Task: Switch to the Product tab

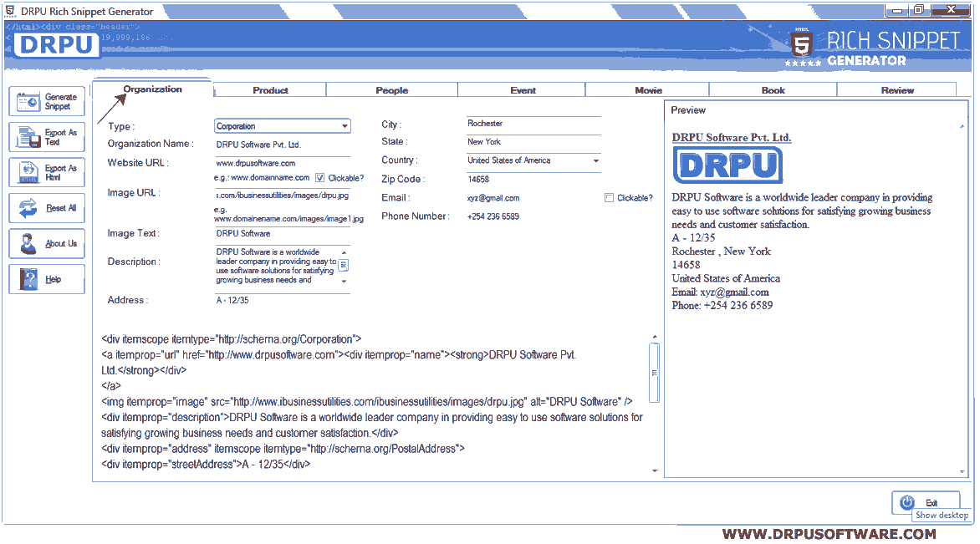Action: pyautogui.click(x=270, y=90)
